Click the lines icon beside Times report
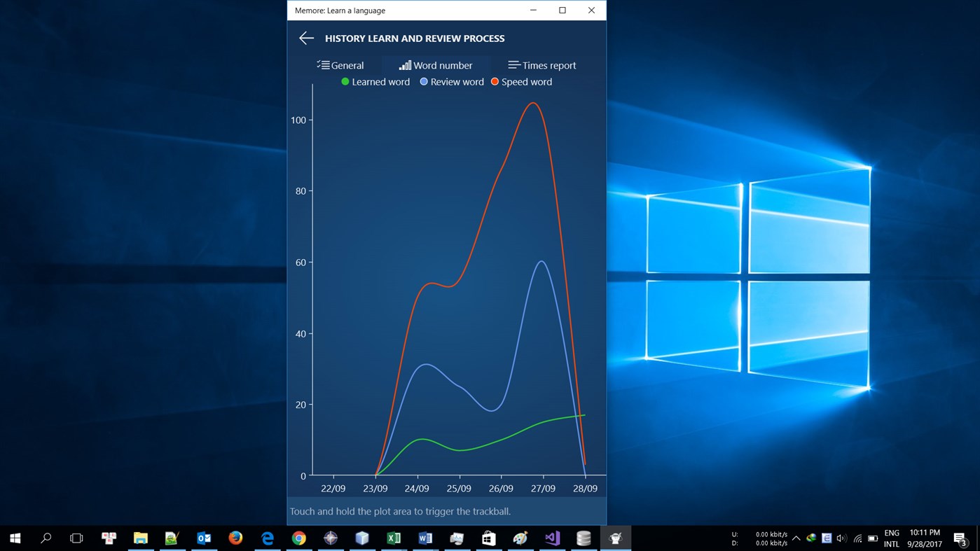This screenshot has height=551, width=980. 512,64
